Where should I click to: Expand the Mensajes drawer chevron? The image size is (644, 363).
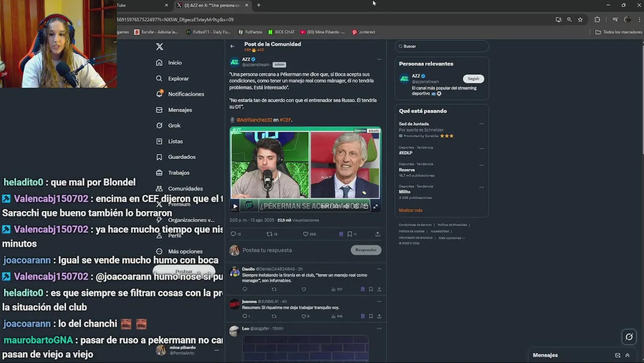pyautogui.click(x=627, y=355)
